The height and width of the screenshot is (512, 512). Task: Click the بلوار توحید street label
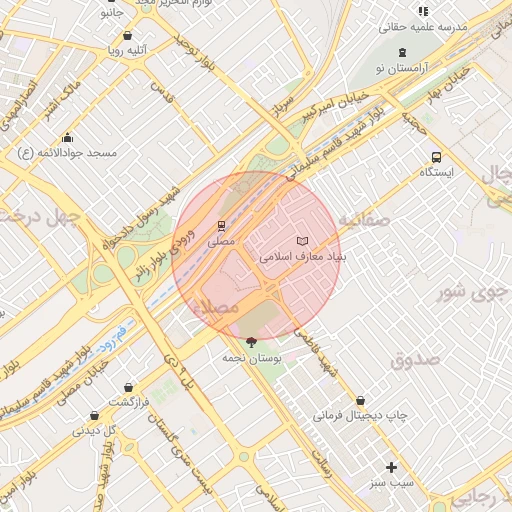pos(194,52)
